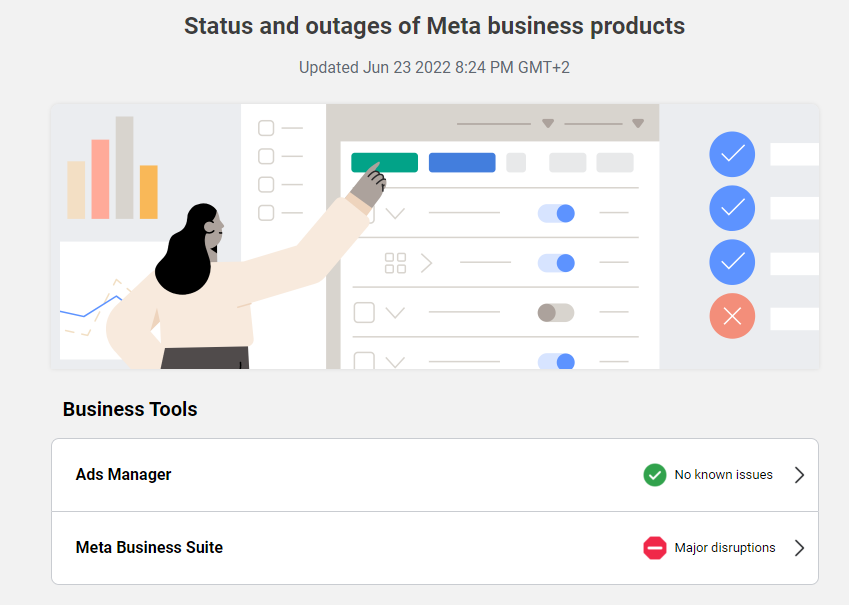Click the red Major disruptions status icon
The width and height of the screenshot is (849, 605).
click(655, 548)
